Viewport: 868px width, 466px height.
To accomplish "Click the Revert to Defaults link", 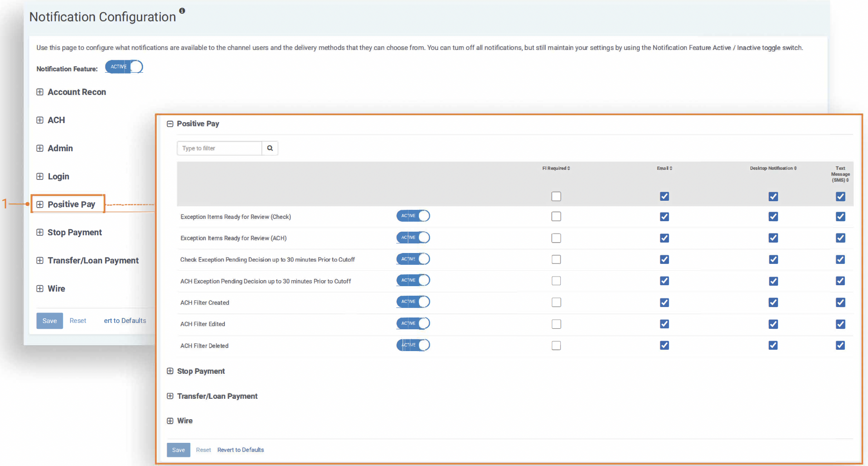I will [x=240, y=450].
